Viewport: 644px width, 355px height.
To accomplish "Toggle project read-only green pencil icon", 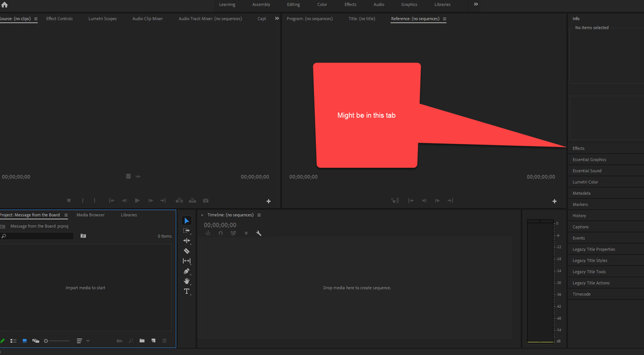I will [x=3, y=341].
